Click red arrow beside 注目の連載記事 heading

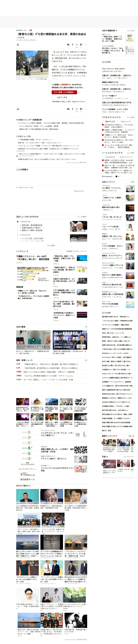[x=116, y=30]
